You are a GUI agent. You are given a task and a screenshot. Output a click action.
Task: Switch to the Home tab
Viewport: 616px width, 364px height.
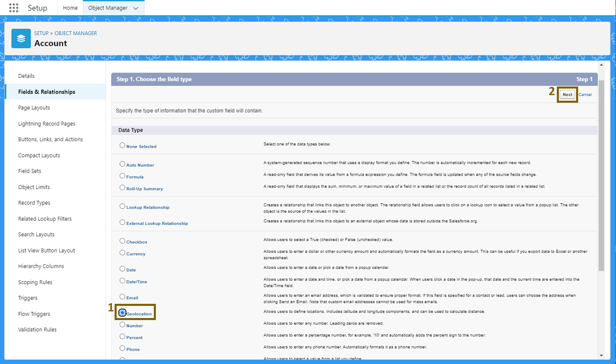[70, 8]
